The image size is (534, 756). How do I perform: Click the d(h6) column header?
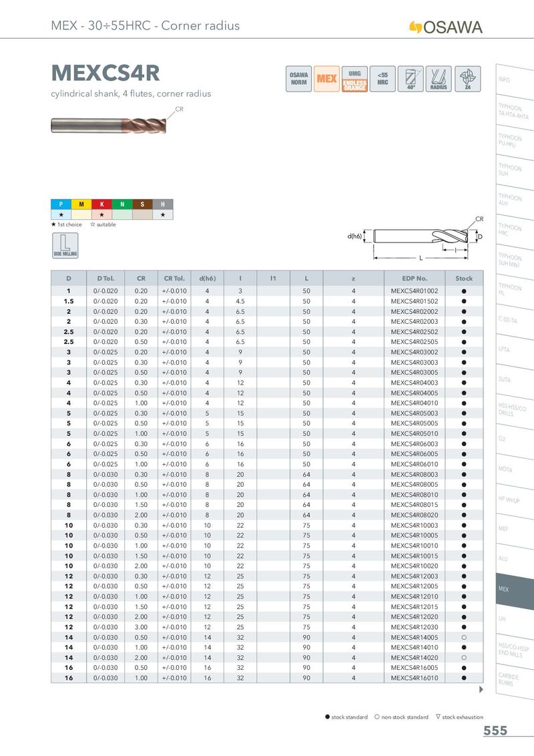207,278
